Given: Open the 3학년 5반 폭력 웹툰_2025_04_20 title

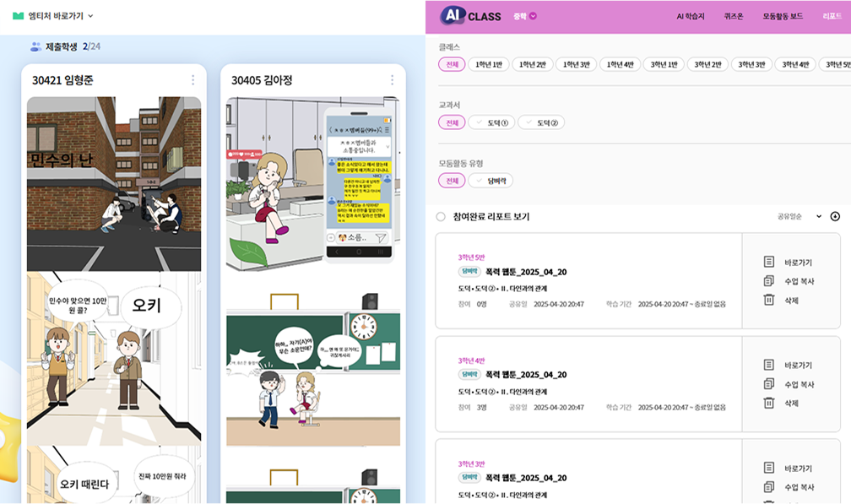Looking at the screenshot, I should 526,272.
